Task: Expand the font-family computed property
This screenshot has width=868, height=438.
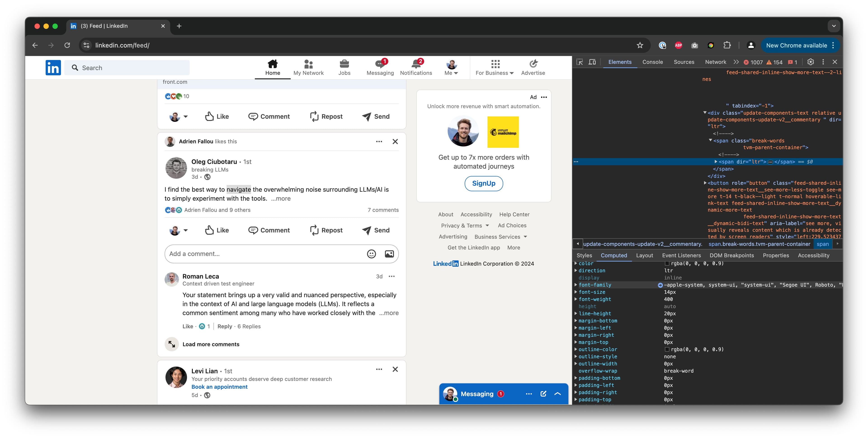Action: [576, 285]
